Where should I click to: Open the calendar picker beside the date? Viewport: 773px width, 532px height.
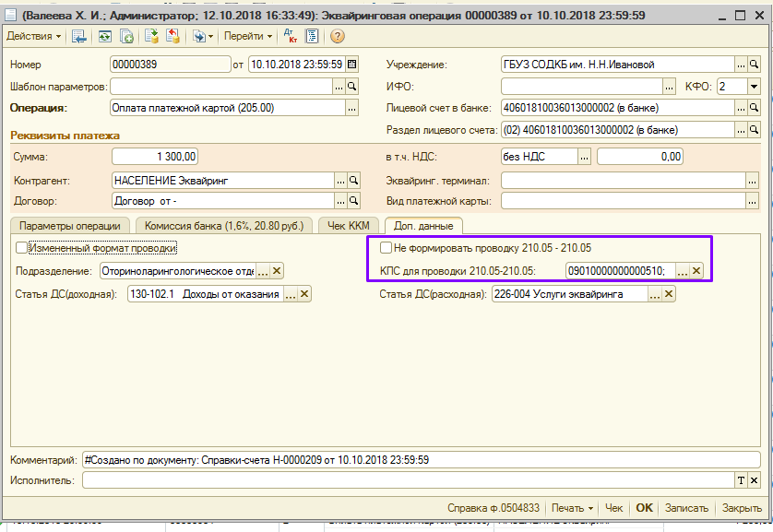(x=351, y=65)
